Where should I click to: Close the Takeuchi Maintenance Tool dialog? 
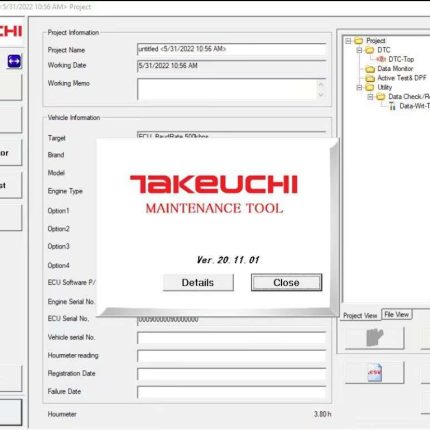click(286, 283)
